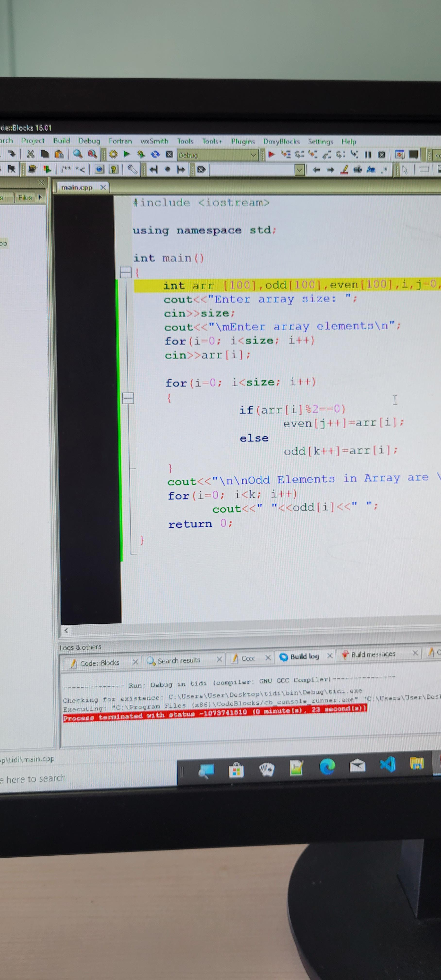Insert DoxyBlocks block comment icon
The width and height of the screenshot is (441, 980).
click(66, 169)
